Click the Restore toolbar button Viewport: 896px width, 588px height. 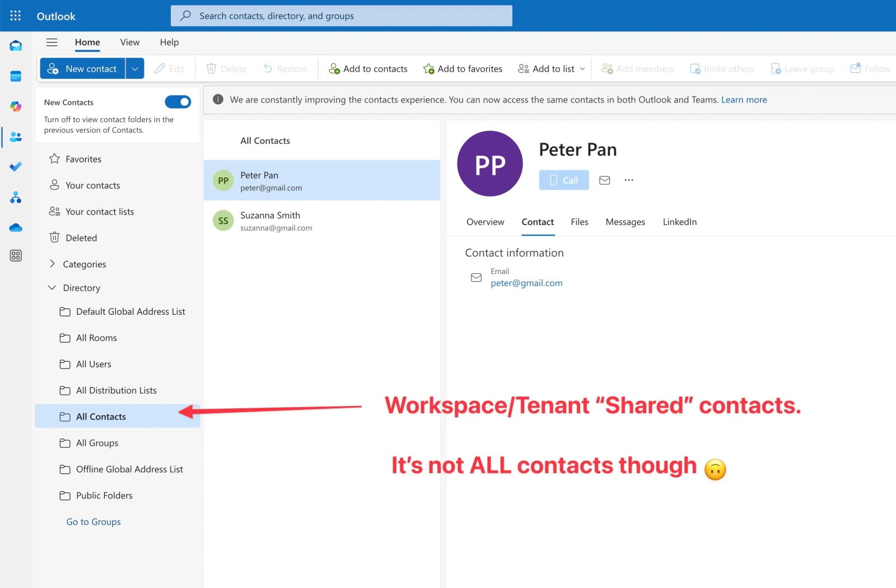point(286,69)
